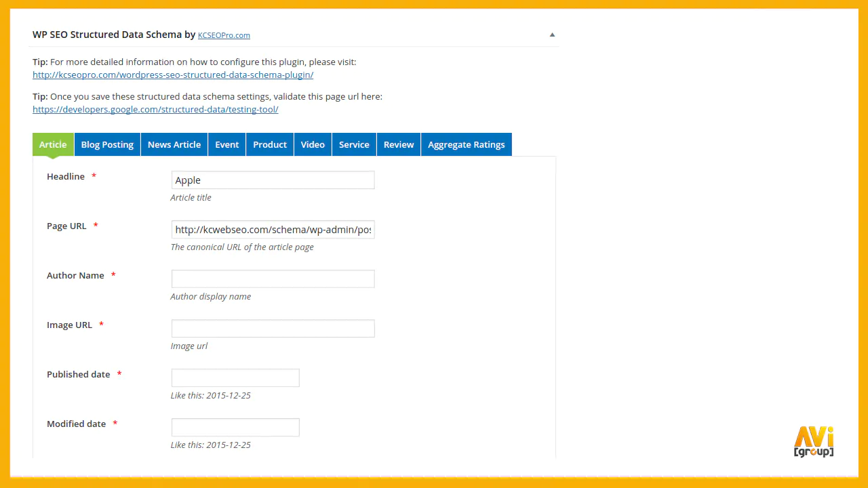Switch to the Review tab
This screenshot has width=868, height=488.
(x=399, y=144)
